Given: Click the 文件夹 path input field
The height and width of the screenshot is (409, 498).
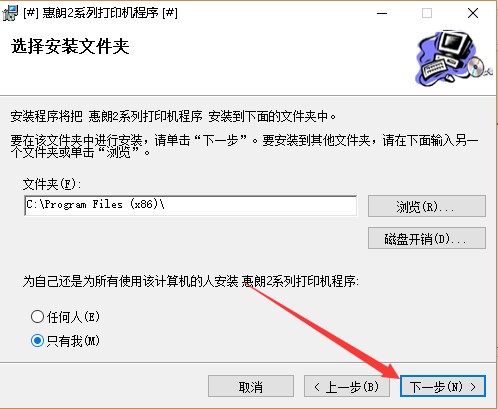Looking at the screenshot, I should [191, 206].
